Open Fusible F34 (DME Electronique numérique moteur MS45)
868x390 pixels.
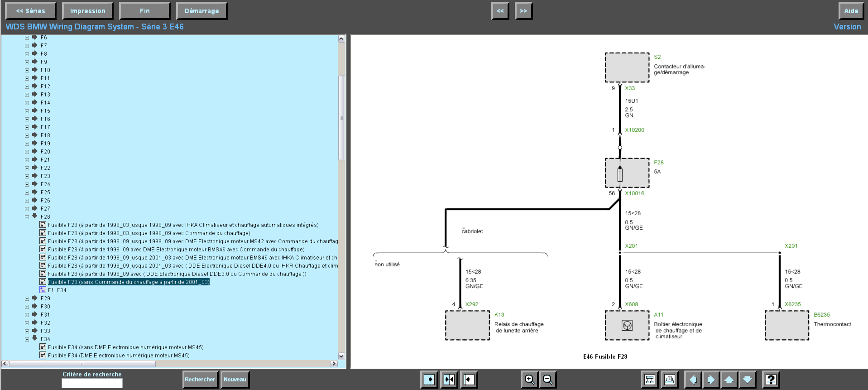tap(119, 356)
